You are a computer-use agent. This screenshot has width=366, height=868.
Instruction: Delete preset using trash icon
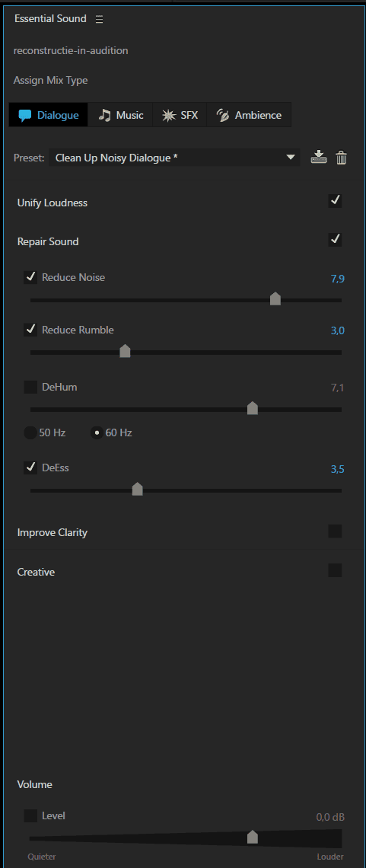(x=342, y=158)
